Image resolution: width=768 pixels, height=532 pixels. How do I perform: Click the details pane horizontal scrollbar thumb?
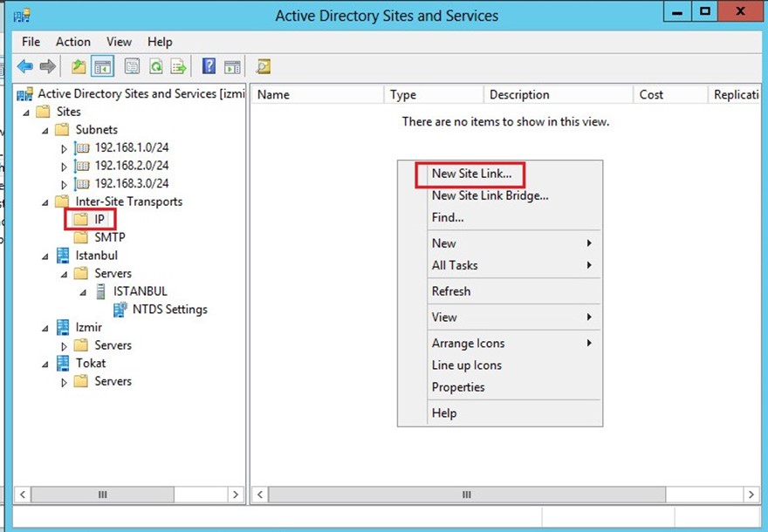467,494
